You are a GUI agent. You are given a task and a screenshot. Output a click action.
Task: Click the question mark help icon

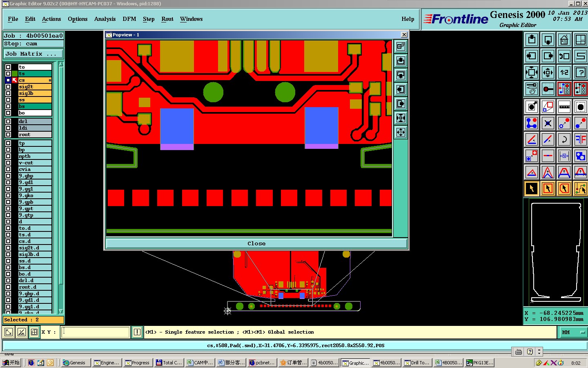click(581, 72)
